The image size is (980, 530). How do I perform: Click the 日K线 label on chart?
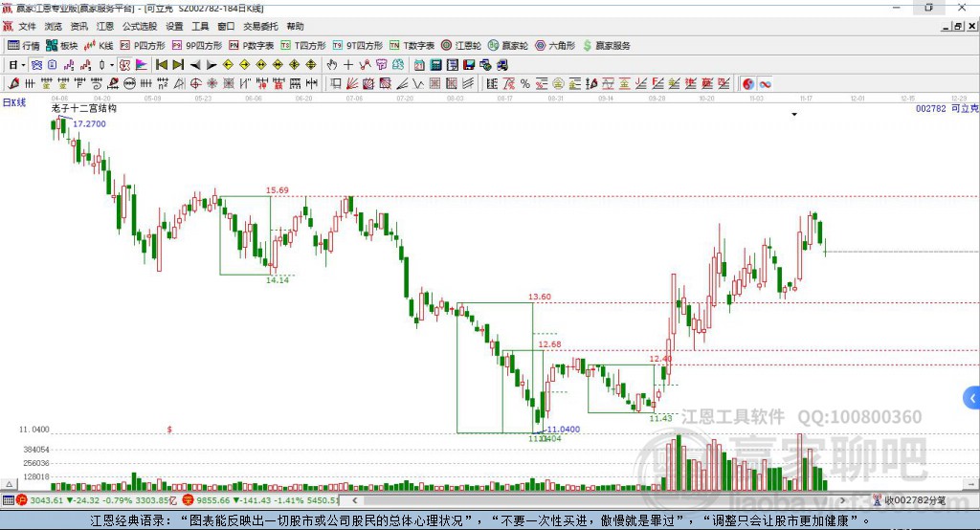point(14,102)
